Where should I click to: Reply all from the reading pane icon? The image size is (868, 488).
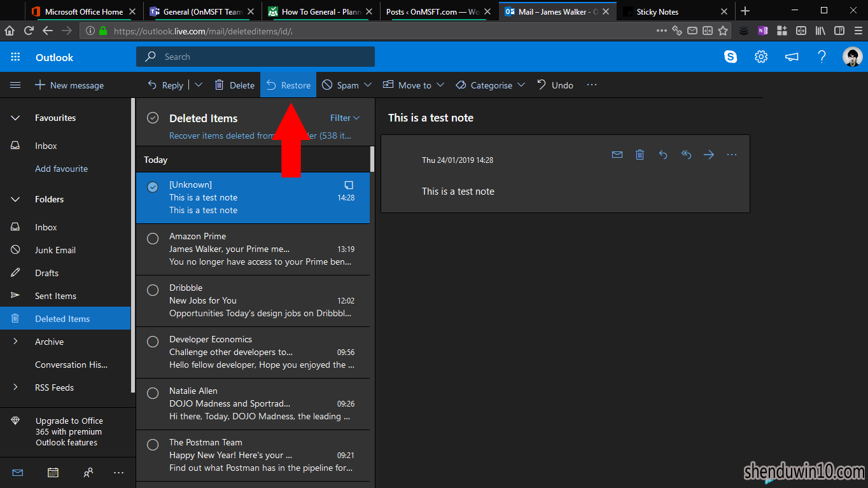(686, 155)
